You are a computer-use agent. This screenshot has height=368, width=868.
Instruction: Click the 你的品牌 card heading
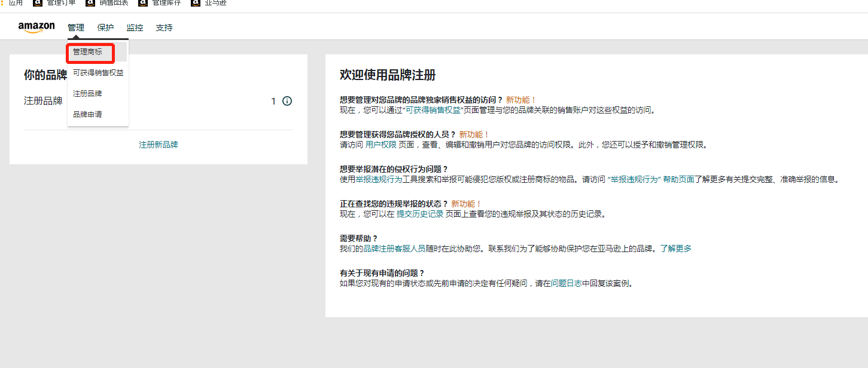coord(45,75)
